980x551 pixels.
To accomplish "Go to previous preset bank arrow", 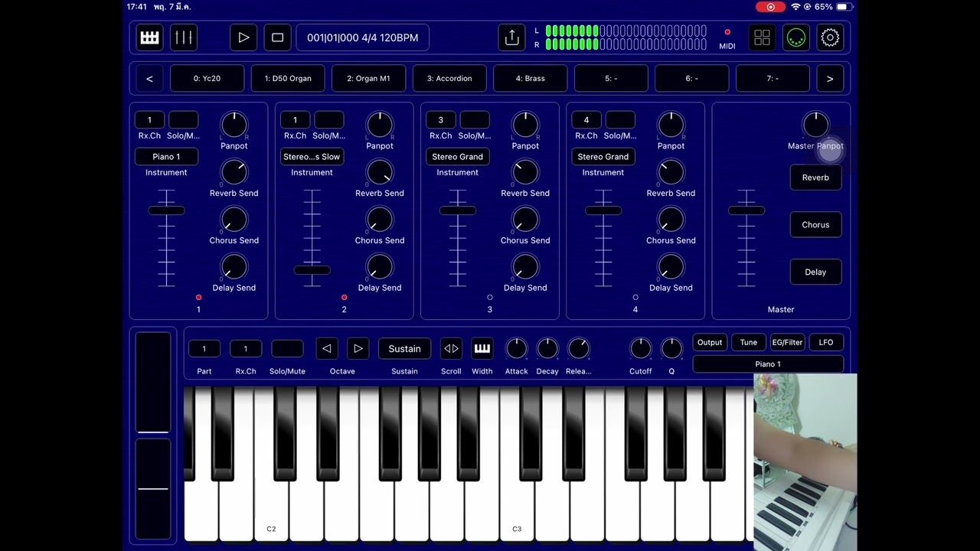I will (149, 79).
